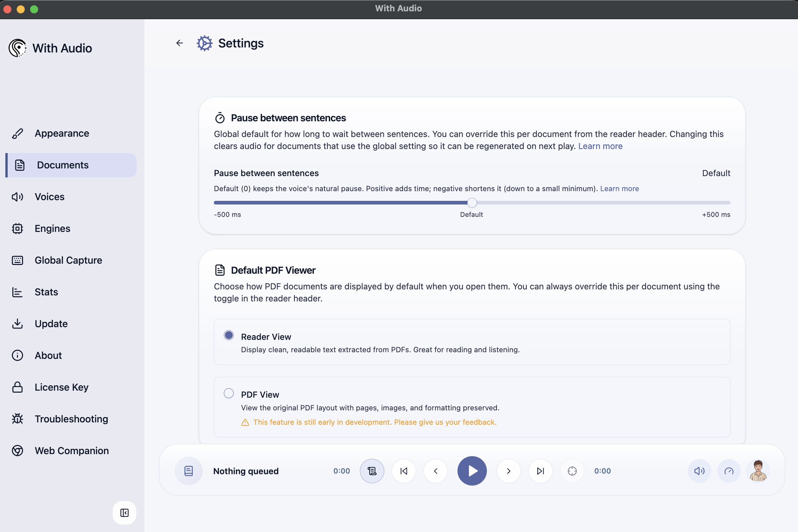Click the warning triangle in PDF View
The image size is (798, 532).
tap(245, 422)
